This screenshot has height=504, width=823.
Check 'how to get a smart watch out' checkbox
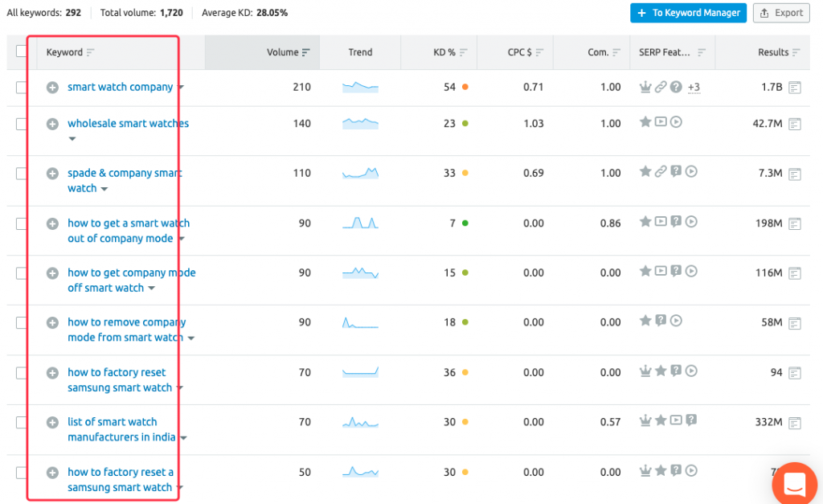(22, 223)
